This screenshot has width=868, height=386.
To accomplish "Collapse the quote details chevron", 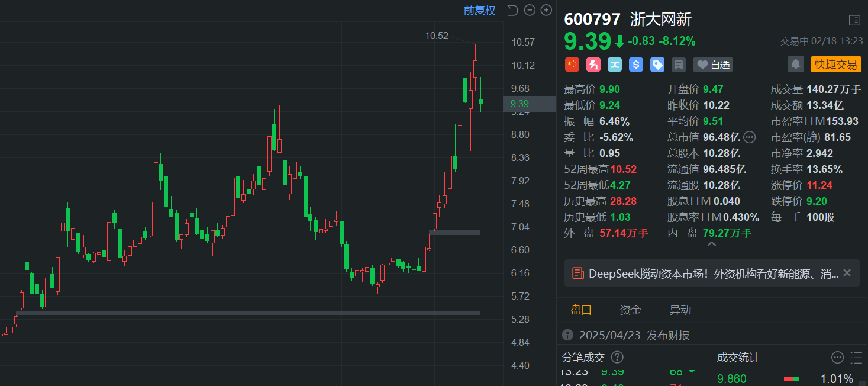I will coord(712,243).
